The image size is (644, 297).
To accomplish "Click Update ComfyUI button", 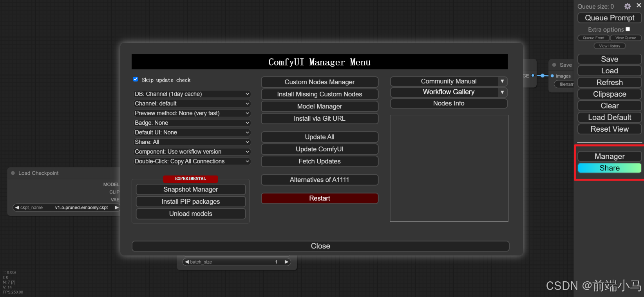I will pyautogui.click(x=320, y=149).
